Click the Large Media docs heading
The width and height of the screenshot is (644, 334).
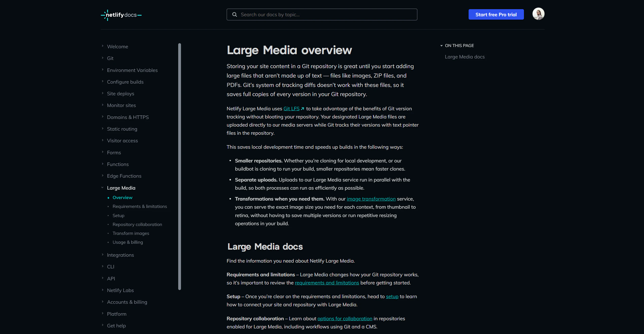coord(265,247)
